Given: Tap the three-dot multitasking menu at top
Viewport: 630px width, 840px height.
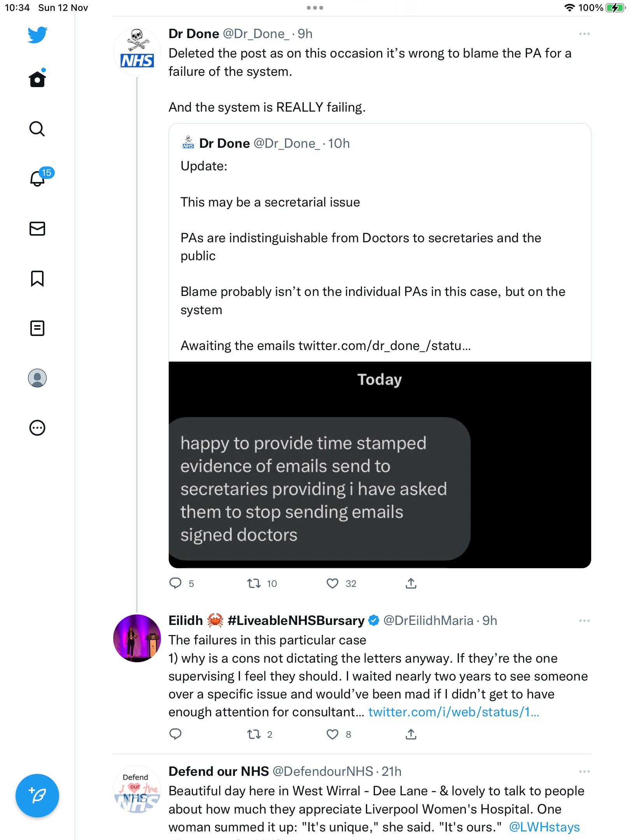Looking at the screenshot, I should pyautogui.click(x=315, y=8).
